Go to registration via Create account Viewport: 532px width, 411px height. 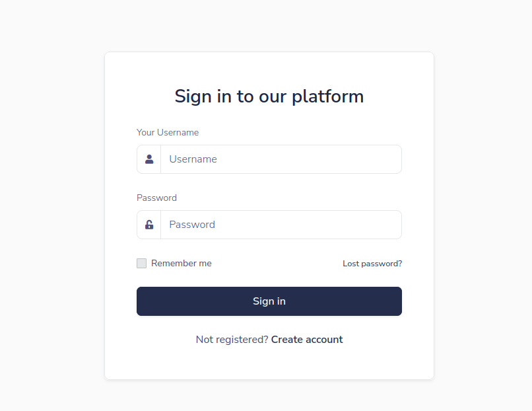pos(307,340)
